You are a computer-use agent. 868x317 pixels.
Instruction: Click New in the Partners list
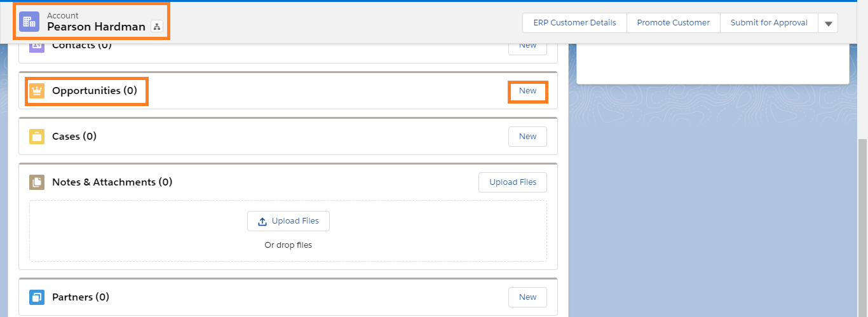coord(527,297)
